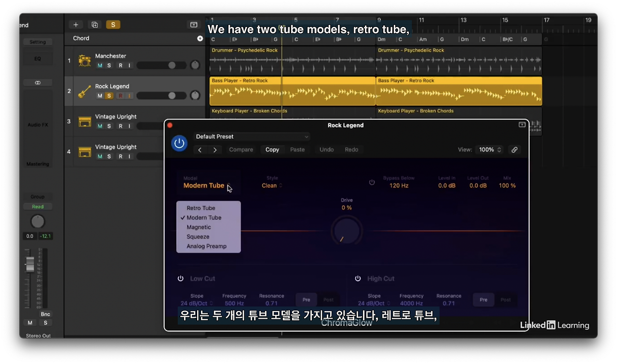Click track 3 Vintage Upright piano icon
Screen dimensions: 617x364
(85, 121)
